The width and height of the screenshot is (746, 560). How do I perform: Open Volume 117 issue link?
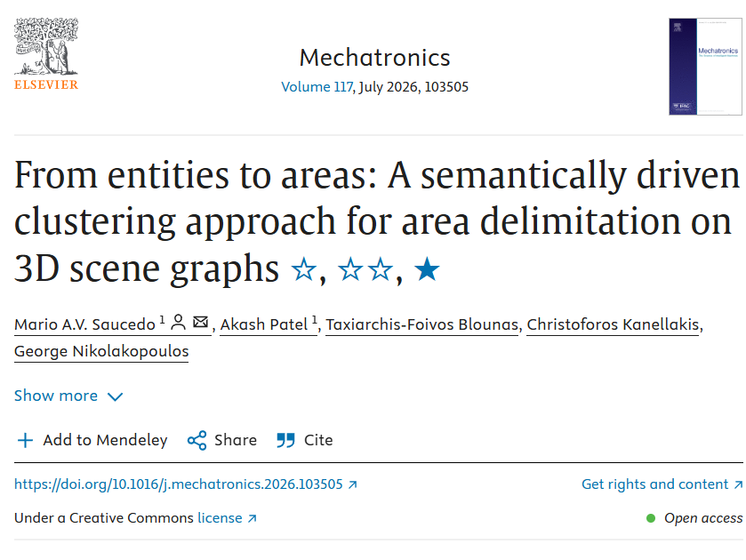pos(317,87)
